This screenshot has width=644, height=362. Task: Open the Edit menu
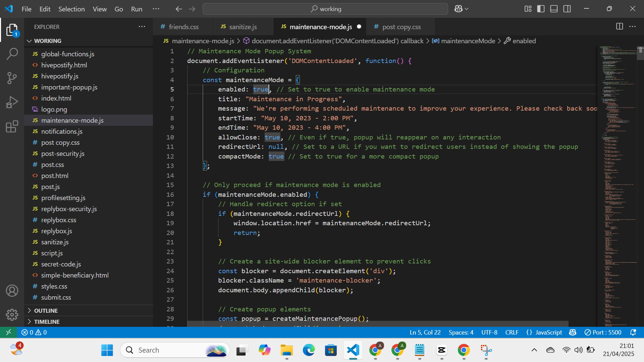(x=45, y=9)
